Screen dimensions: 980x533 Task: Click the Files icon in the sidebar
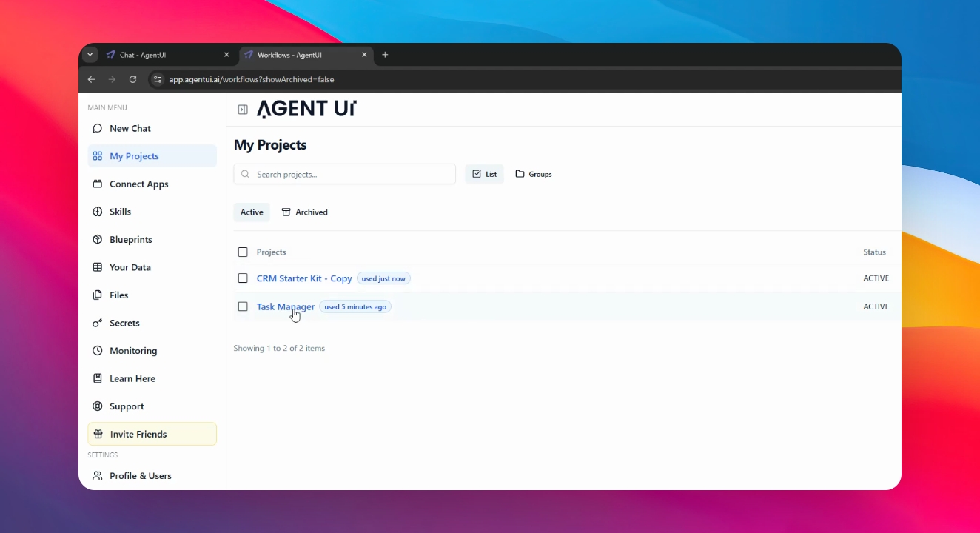[x=97, y=295]
